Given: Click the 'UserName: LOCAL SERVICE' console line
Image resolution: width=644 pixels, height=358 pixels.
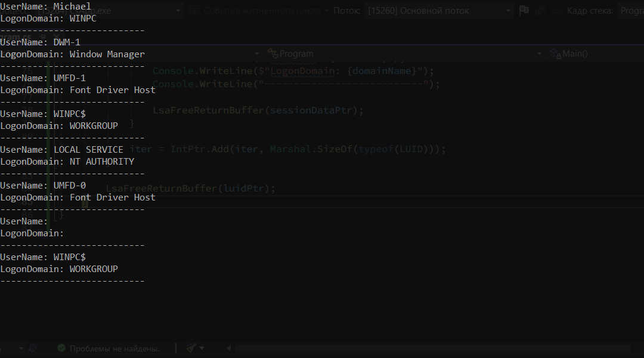Looking at the screenshot, I should (x=61, y=150).
